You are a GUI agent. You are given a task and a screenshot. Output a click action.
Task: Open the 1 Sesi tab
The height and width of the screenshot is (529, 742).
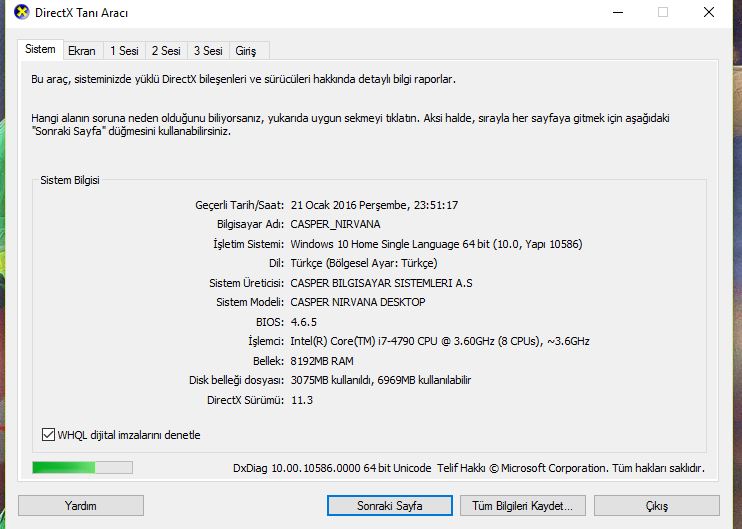coord(124,51)
